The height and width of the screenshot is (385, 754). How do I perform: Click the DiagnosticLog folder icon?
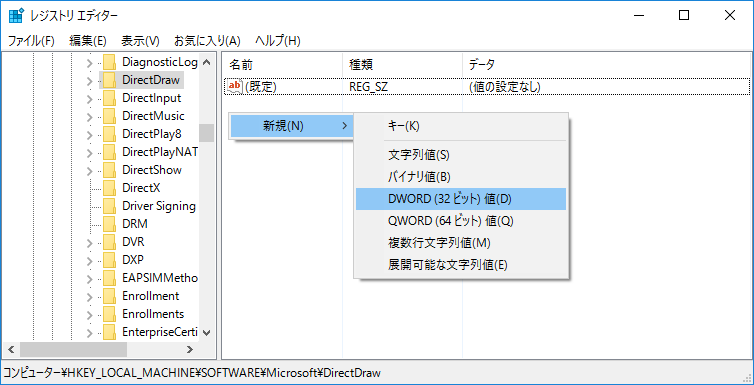pyautogui.click(x=110, y=62)
